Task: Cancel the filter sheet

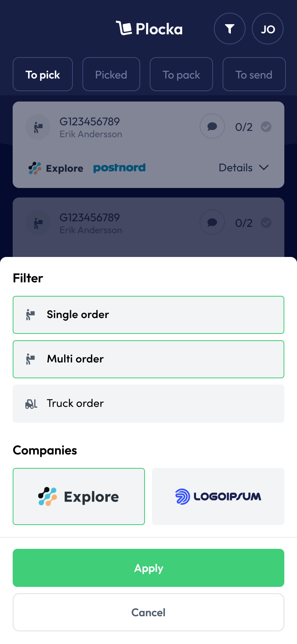Action: (148, 612)
